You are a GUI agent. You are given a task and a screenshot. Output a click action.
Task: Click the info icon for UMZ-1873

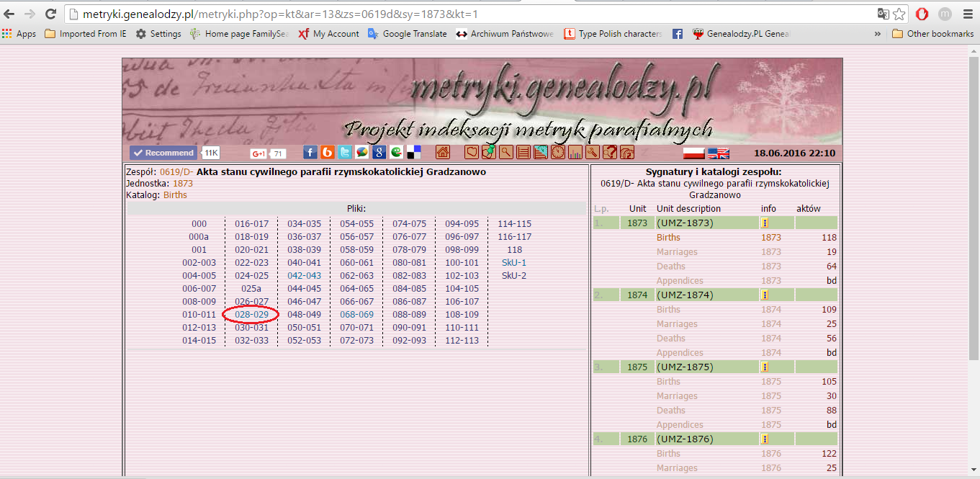coord(765,223)
